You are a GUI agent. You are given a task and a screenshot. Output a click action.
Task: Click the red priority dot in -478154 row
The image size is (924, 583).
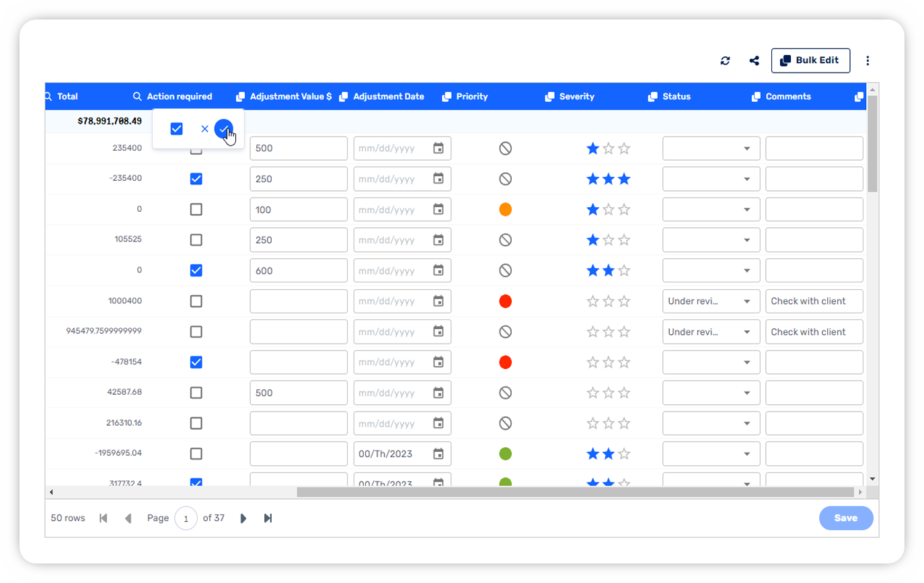coord(506,362)
